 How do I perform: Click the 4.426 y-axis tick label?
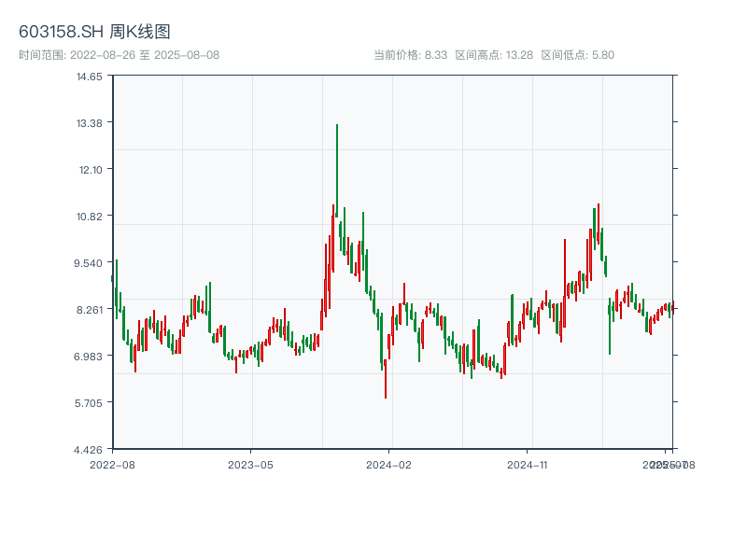[x=90, y=450]
